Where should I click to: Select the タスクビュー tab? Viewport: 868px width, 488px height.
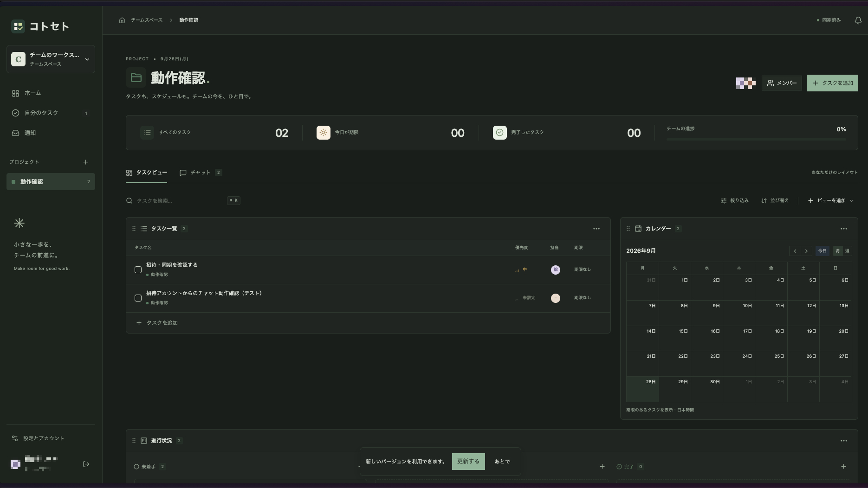(147, 173)
